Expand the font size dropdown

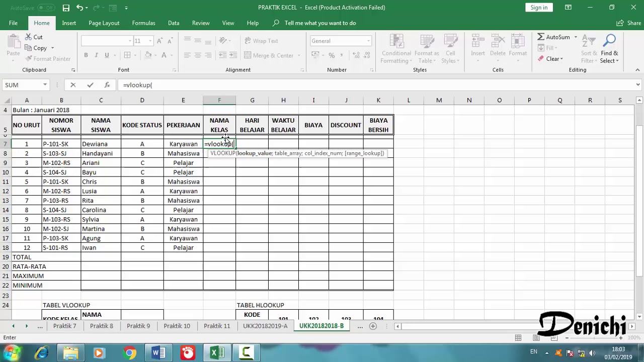pyautogui.click(x=150, y=41)
